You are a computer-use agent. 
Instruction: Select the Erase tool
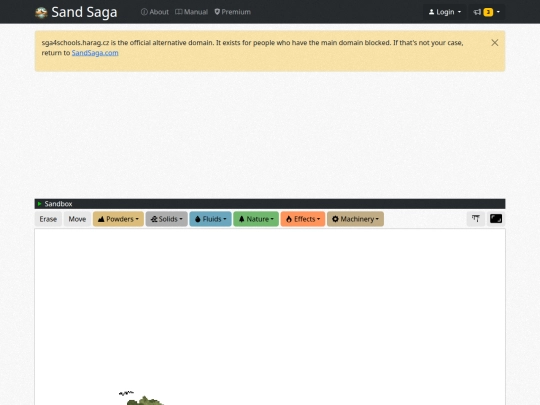click(x=48, y=219)
